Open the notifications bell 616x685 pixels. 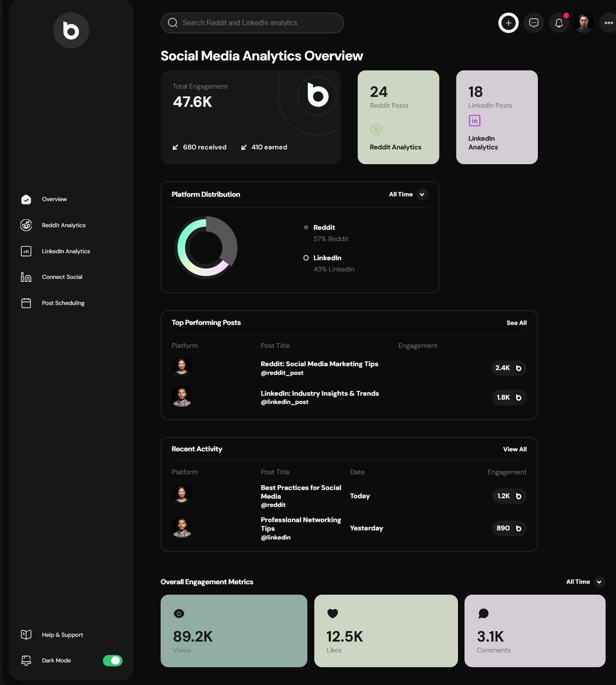559,23
